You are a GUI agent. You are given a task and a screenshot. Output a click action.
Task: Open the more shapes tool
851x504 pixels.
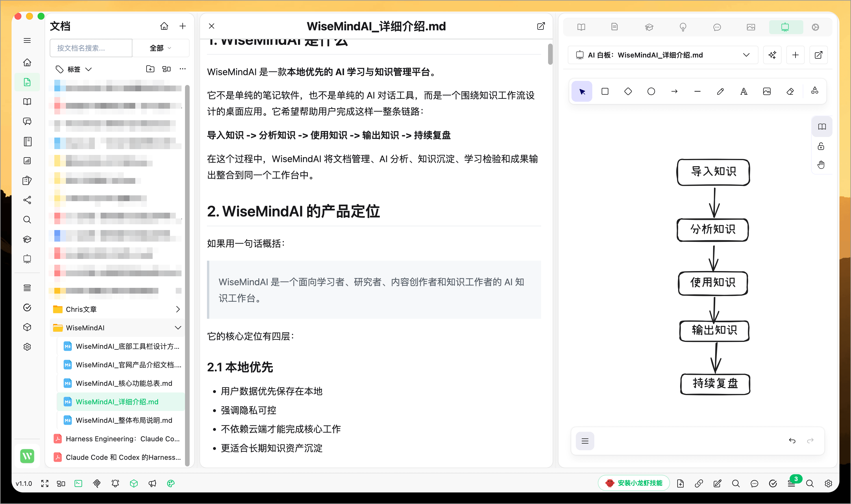click(x=815, y=91)
